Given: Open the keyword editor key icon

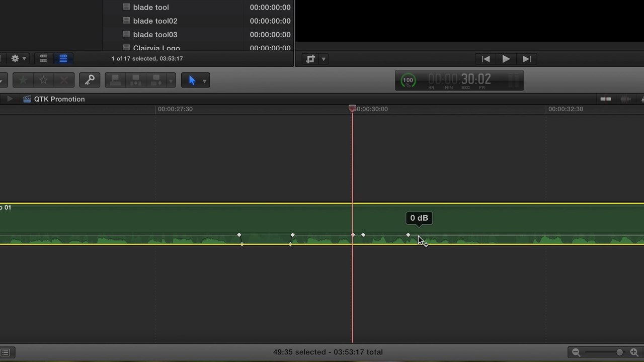Looking at the screenshot, I should coord(90,80).
